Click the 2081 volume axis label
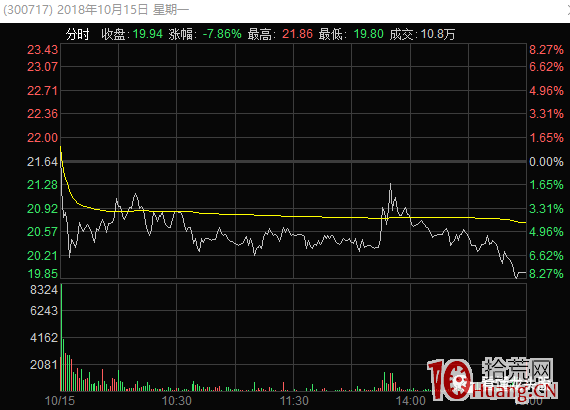 [x=44, y=364]
